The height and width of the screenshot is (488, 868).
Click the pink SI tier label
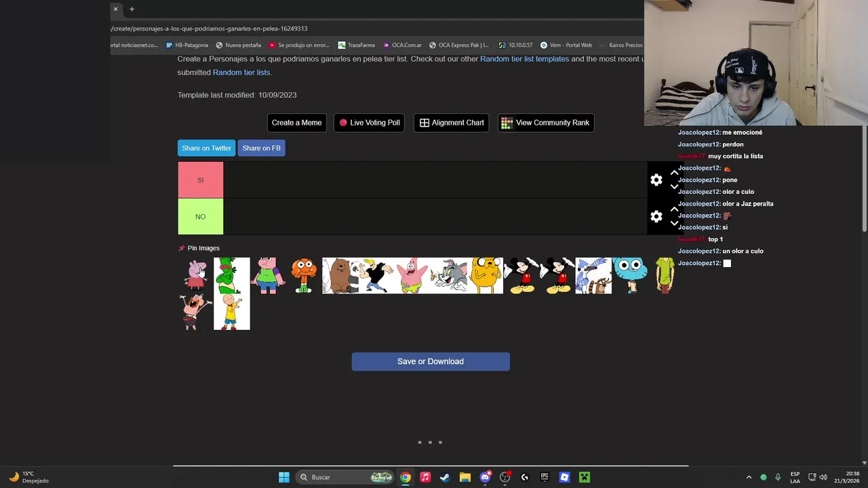pos(200,180)
